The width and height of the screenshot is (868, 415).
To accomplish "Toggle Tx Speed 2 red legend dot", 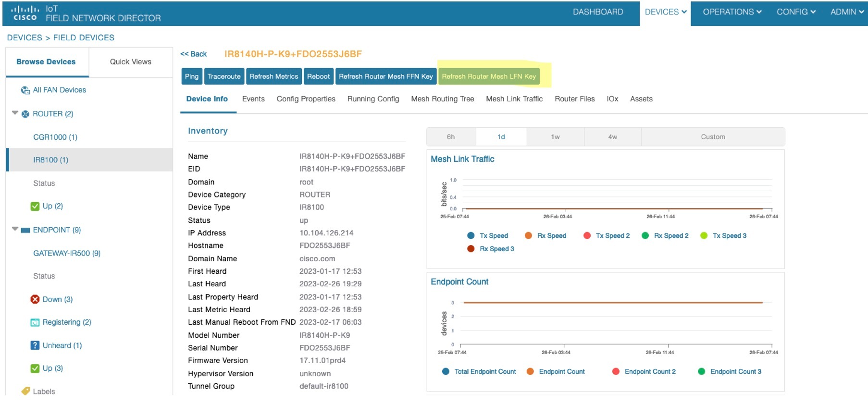I will pyautogui.click(x=587, y=236).
